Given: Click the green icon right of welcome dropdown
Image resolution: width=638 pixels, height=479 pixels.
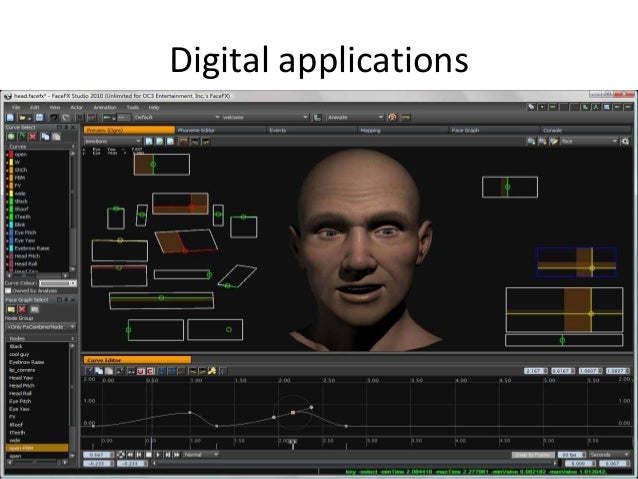Looking at the screenshot, I should tap(317, 118).
